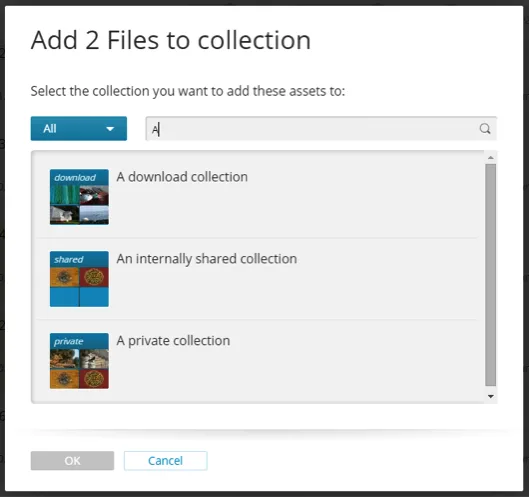Screen dimensions: 530x497
Task: Click the vertical scrollbar thumb
Action: point(491,275)
